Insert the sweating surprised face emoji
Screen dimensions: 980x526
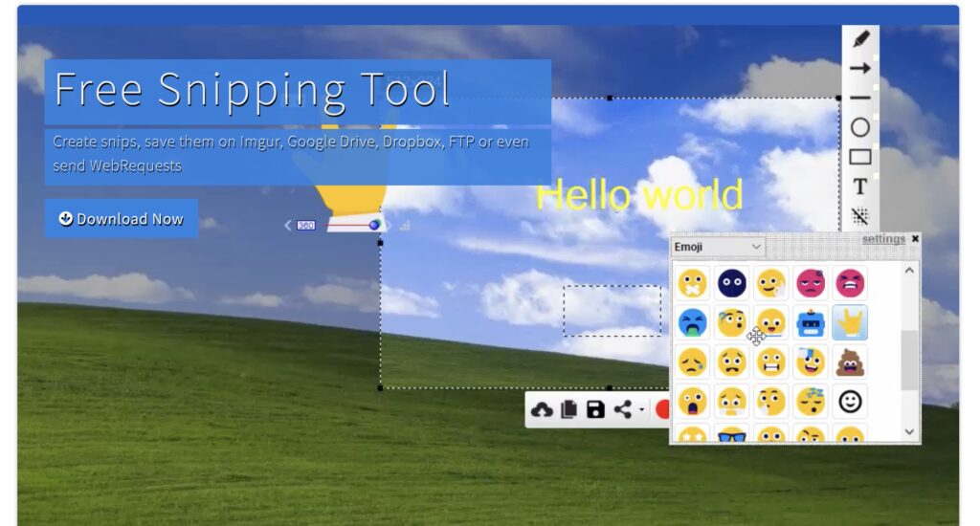click(x=732, y=323)
